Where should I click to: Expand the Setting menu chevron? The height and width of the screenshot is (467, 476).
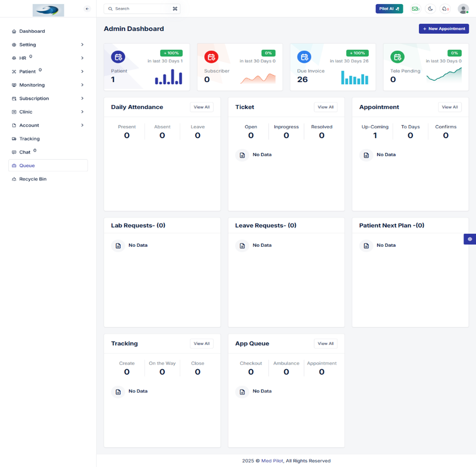[x=82, y=45]
